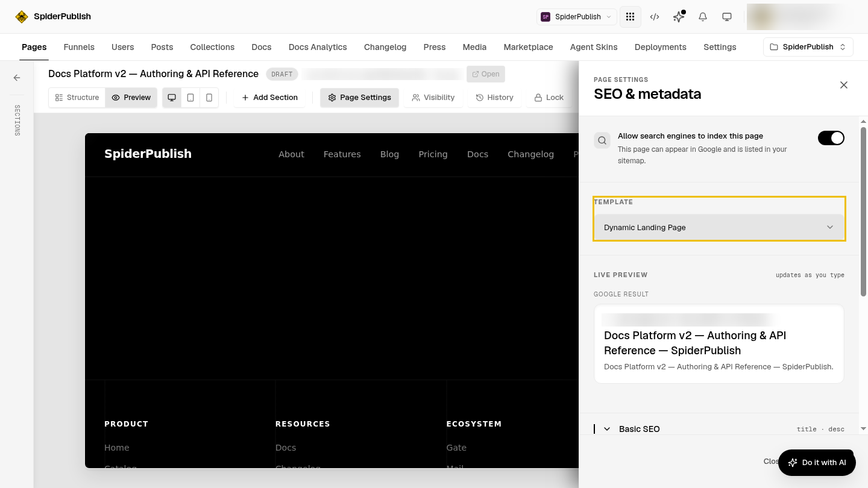This screenshot has width=868, height=488.
Task: Switch to the Pages tab
Action: point(34,47)
